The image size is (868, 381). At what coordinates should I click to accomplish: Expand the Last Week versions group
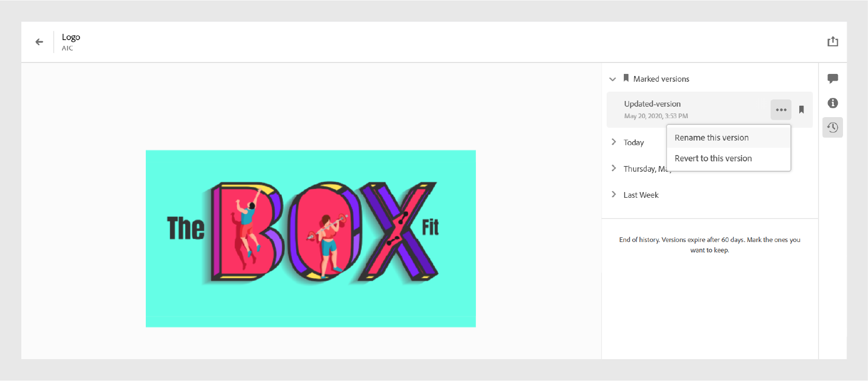614,194
